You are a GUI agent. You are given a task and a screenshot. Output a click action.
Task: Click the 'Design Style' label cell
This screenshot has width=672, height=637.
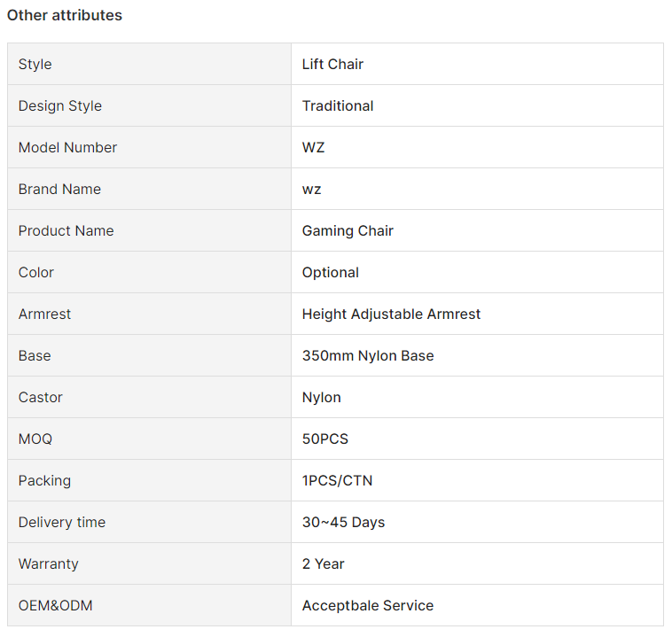(x=149, y=105)
